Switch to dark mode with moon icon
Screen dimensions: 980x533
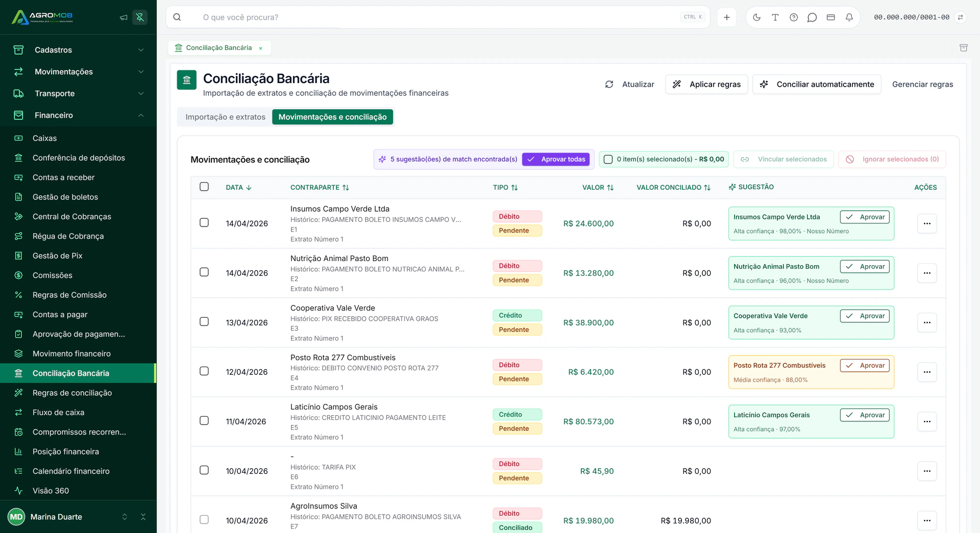[x=756, y=17]
